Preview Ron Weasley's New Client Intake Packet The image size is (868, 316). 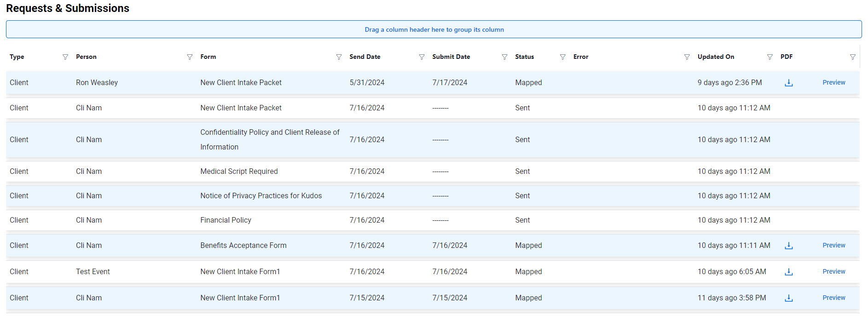(x=833, y=83)
